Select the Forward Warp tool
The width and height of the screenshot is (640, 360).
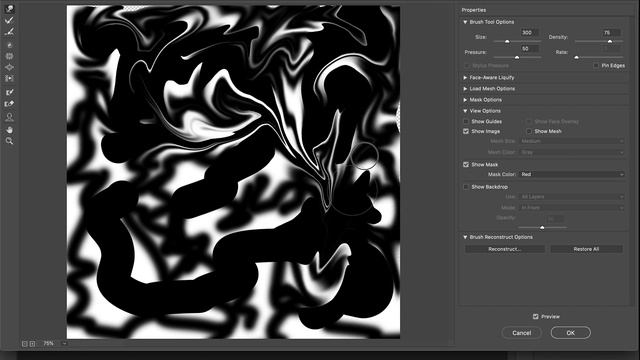pyautogui.click(x=9, y=8)
